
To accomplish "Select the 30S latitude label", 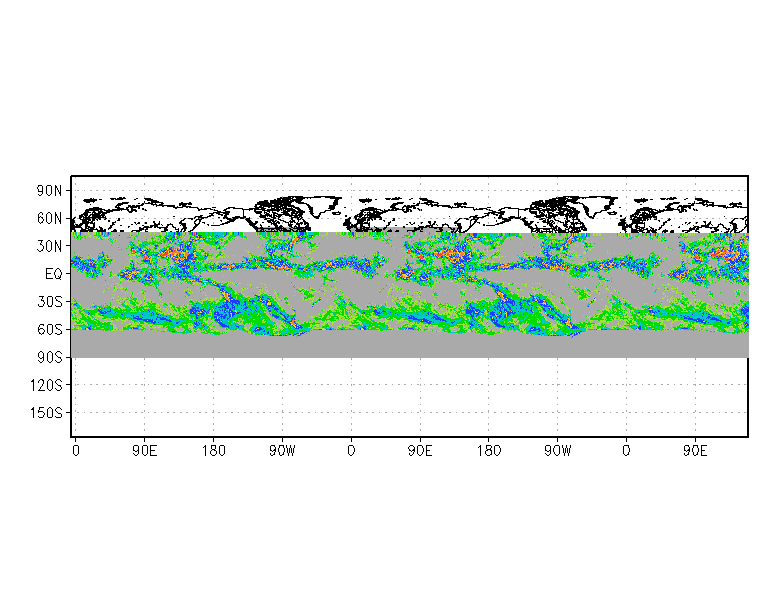I will pyautogui.click(x=50, y=301).
